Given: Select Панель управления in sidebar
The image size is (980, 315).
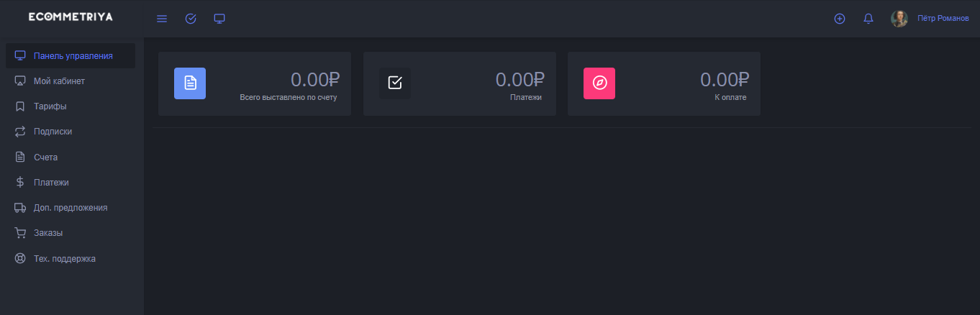Looking at the screenshot, I should (x=73, y=55).
